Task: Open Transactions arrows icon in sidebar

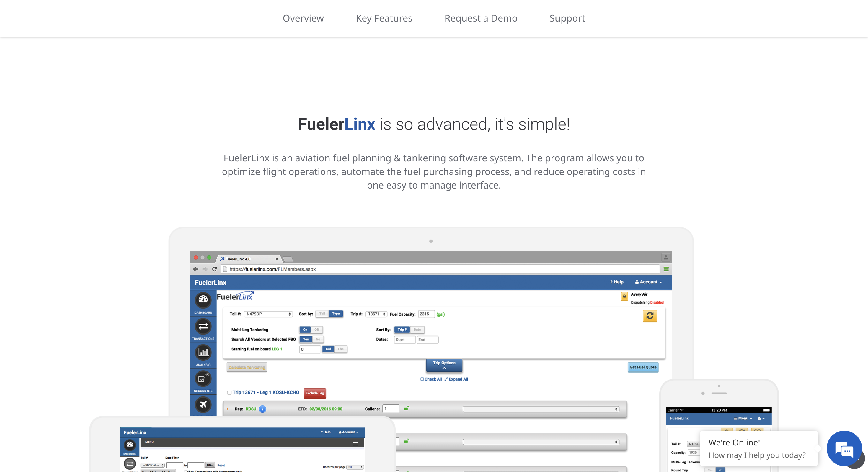Action: 203,326
